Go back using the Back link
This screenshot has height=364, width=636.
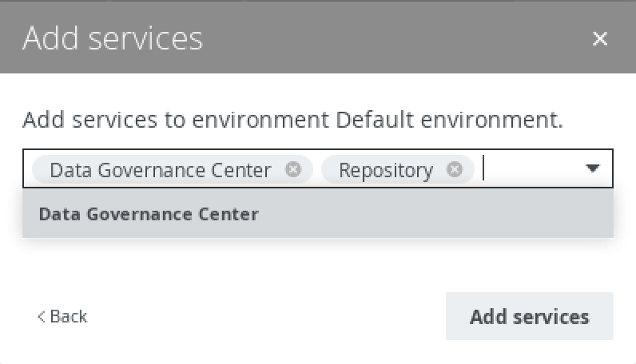point(62,316)
